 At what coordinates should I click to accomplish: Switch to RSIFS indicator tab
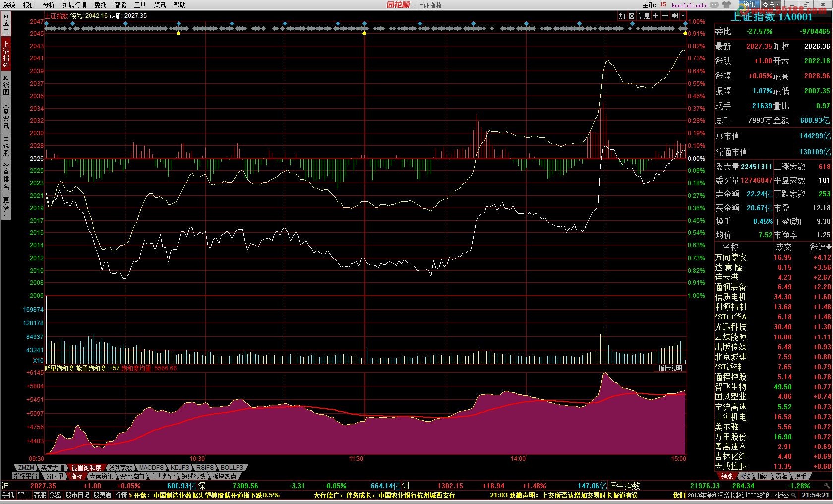pos(204,468)
